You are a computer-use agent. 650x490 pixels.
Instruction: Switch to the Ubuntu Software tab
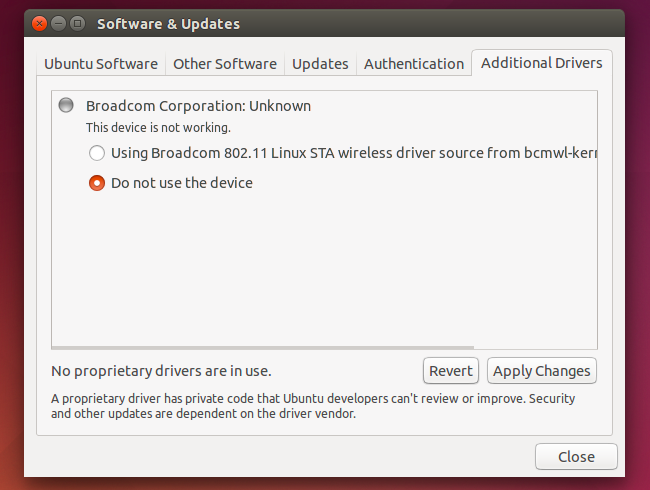(x=101, y=64)
